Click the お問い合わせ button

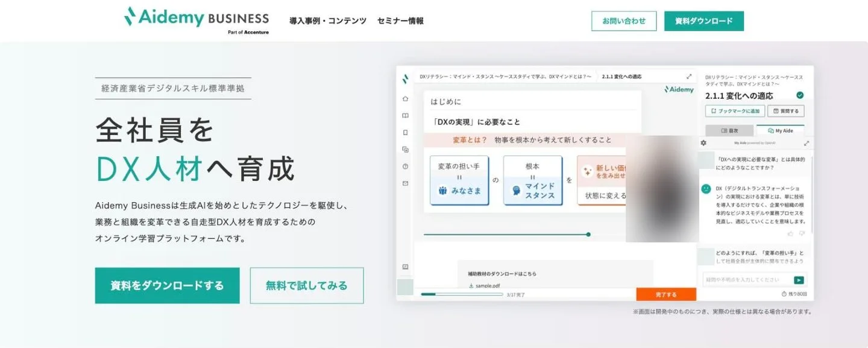click(624, 21)
